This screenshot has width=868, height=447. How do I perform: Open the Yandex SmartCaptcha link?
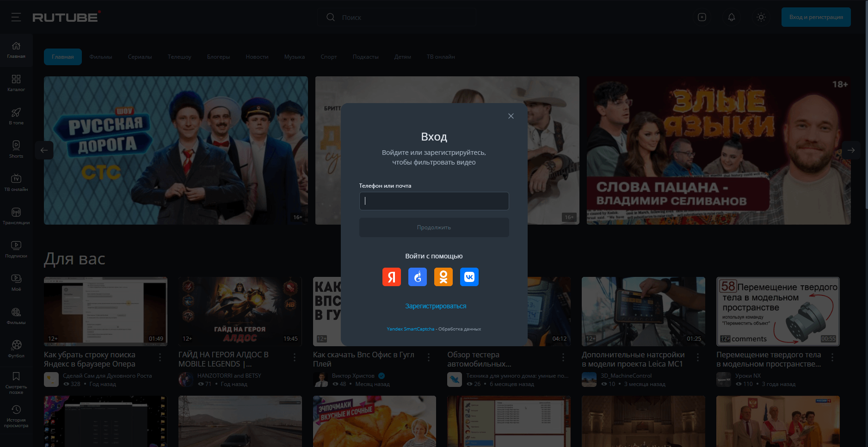(411, 329)
